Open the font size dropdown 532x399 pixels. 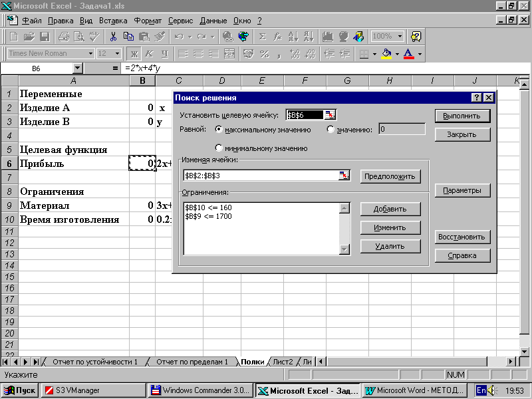coord(117,54)
